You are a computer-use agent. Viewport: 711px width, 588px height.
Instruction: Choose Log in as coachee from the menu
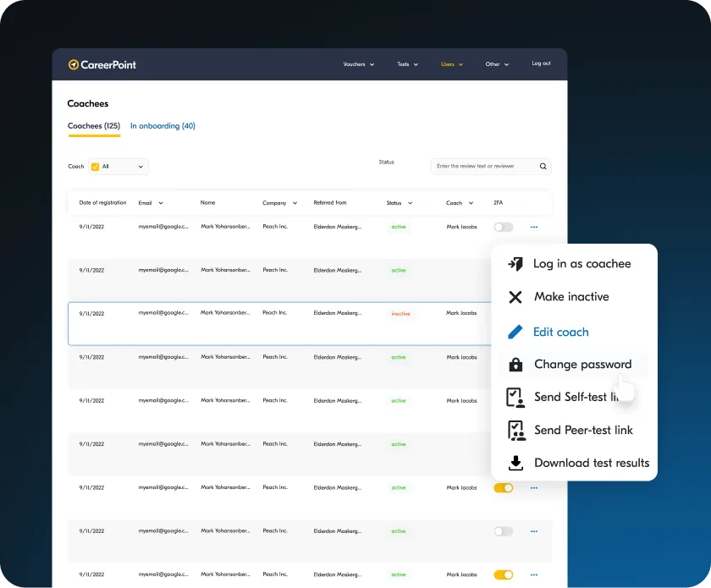pyautogui.click(x=574, y=263)
